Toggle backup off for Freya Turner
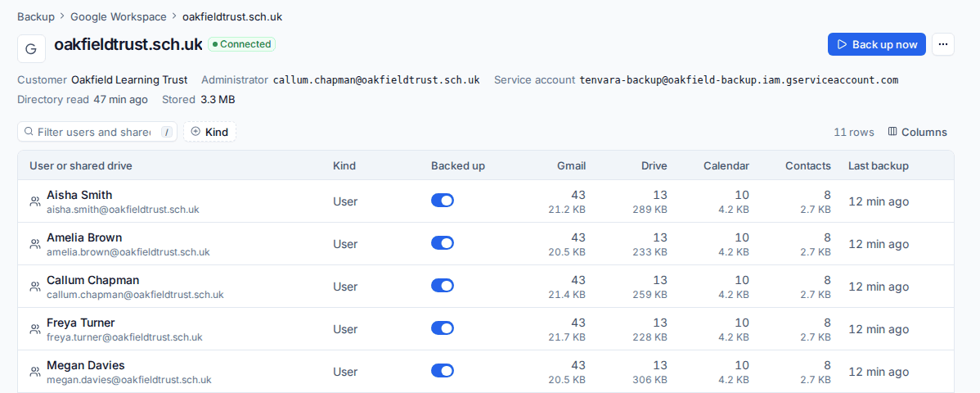The width and height of the screenshot is (980, 393). 443,328
